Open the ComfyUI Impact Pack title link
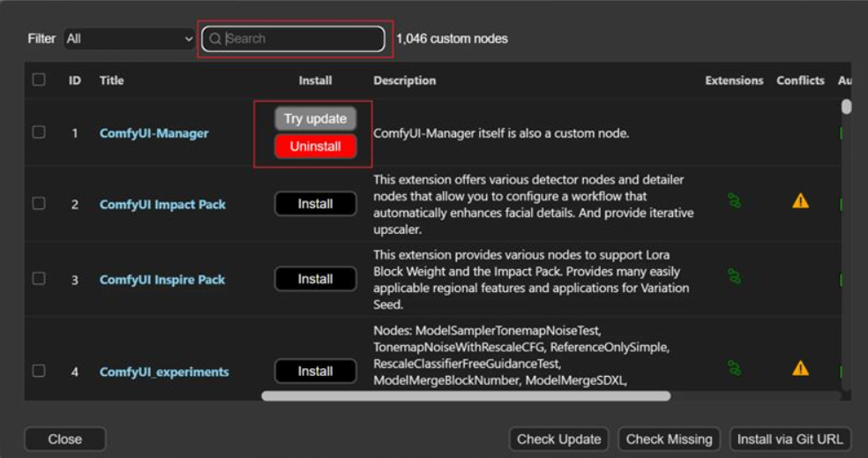Image resolution: width=868 pixels, height=458 pixels. coord(162,205)
